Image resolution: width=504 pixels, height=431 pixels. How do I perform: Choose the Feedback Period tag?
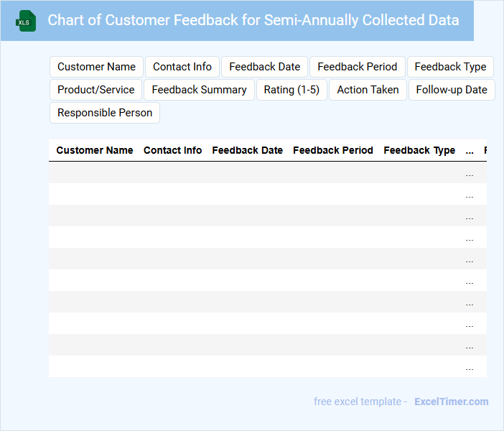pos(357,67)
